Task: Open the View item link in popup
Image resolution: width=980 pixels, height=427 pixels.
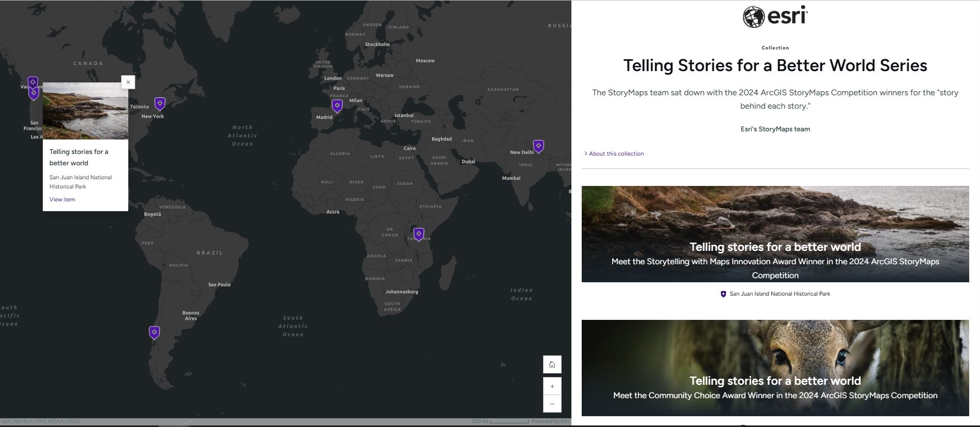Action: [x=62, y=199]
